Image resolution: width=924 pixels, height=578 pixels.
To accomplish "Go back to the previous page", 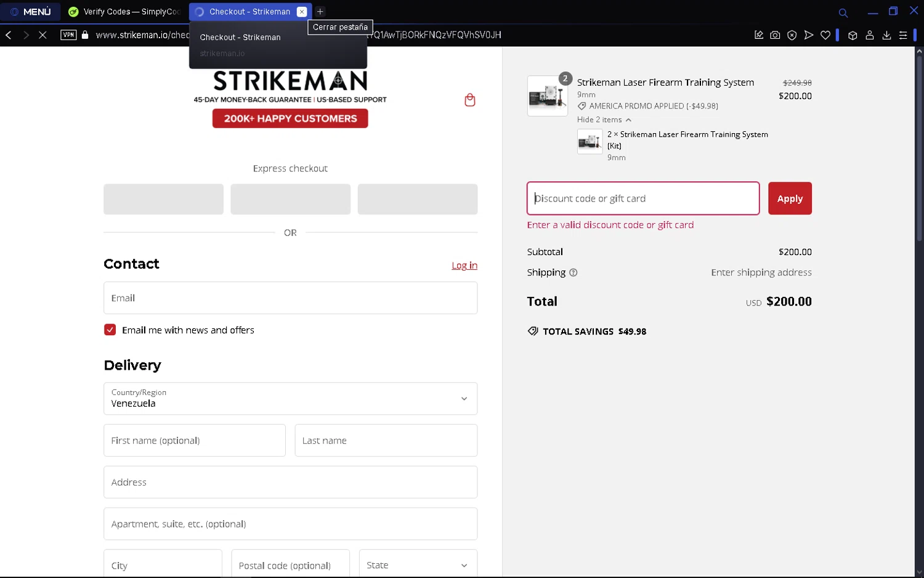I will (9, 35).
